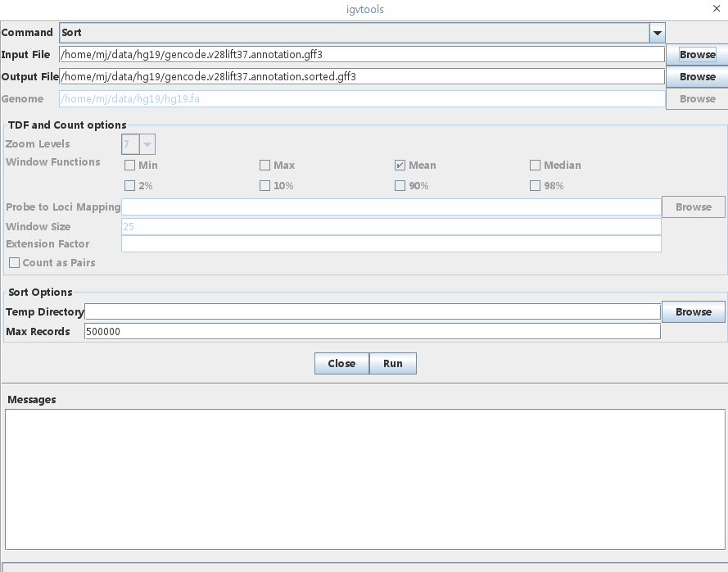Click the igvtools window title
Viewport: 728px width, 572px height.
point(365,9)
